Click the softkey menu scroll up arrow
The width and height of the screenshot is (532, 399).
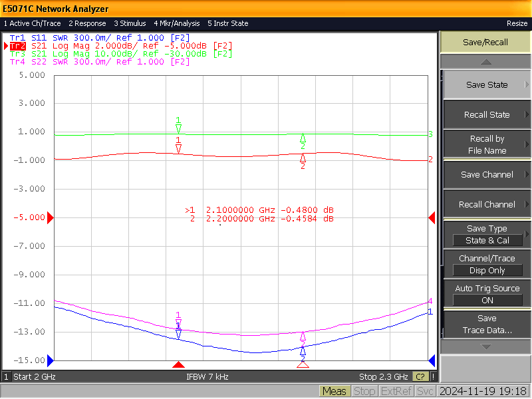[486, 62]
